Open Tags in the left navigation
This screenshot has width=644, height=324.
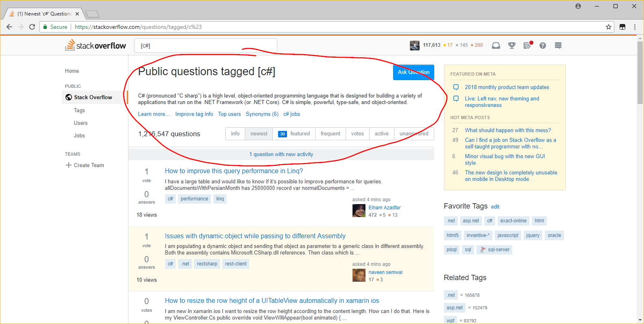point(79,110)
